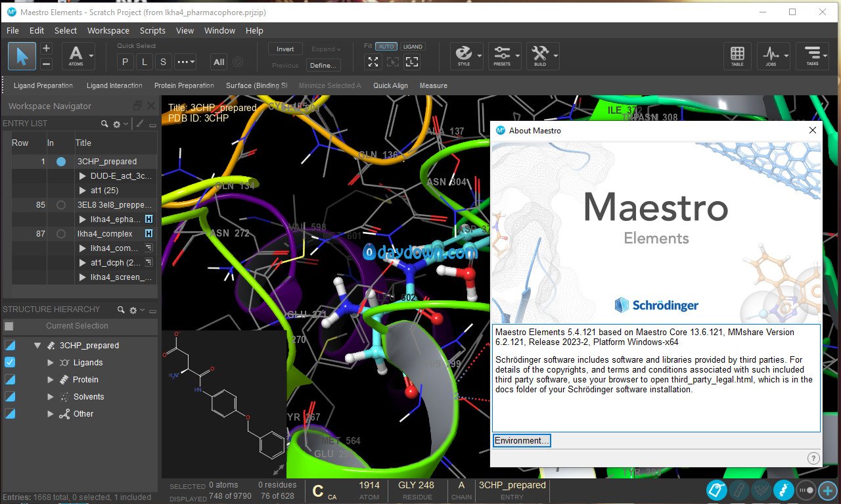Open the Scripts menu
841x504 pixels.
point(152,30)
